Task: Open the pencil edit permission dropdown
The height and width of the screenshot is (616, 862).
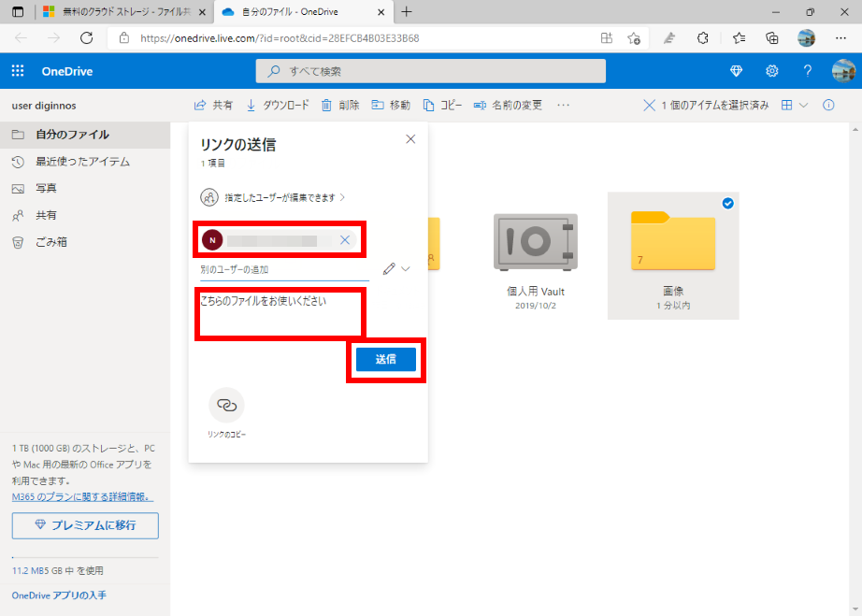Action: (x=396, y=268)
